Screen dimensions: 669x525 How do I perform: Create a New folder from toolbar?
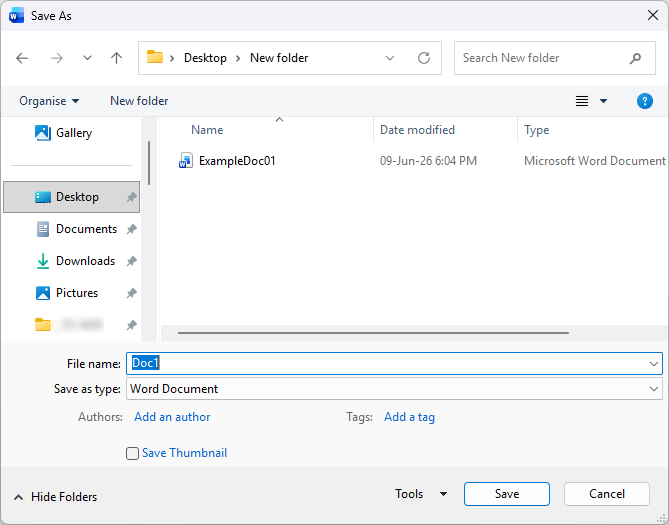[139, 101]
